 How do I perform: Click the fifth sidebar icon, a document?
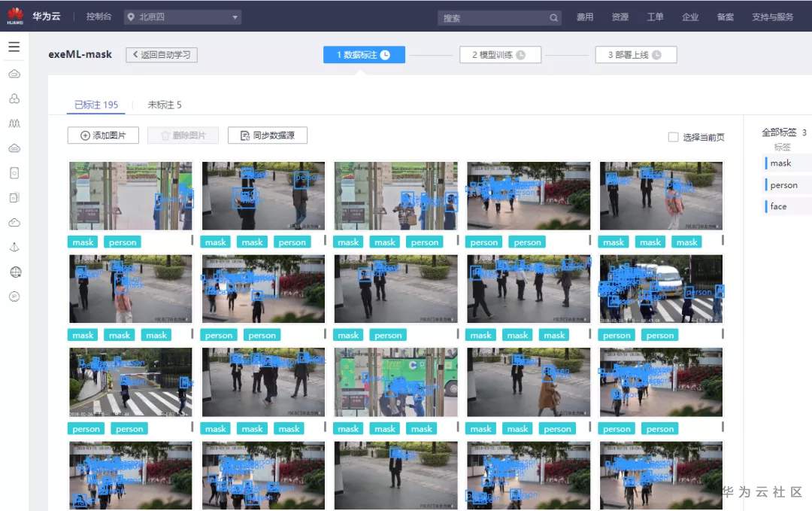coord(14,172)
